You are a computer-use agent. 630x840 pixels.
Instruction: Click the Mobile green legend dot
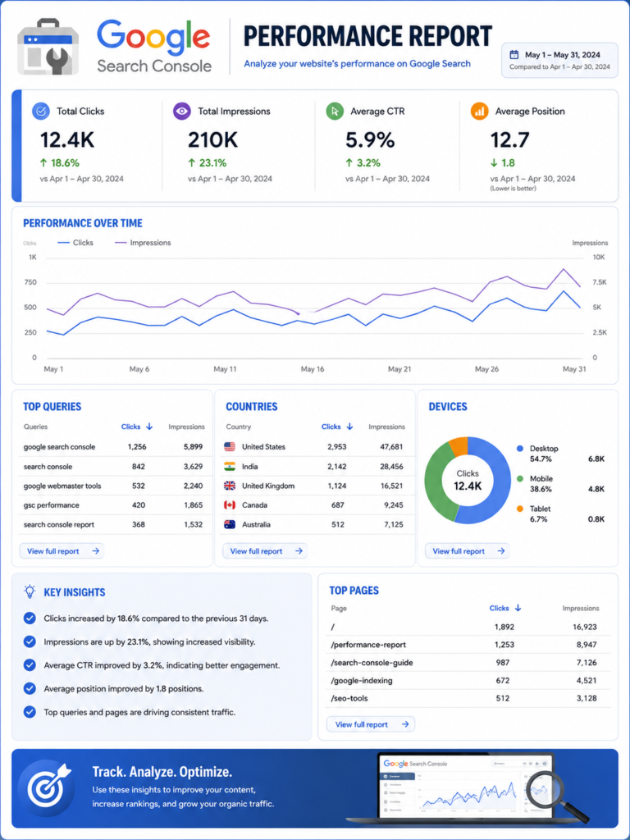point(519,478)
